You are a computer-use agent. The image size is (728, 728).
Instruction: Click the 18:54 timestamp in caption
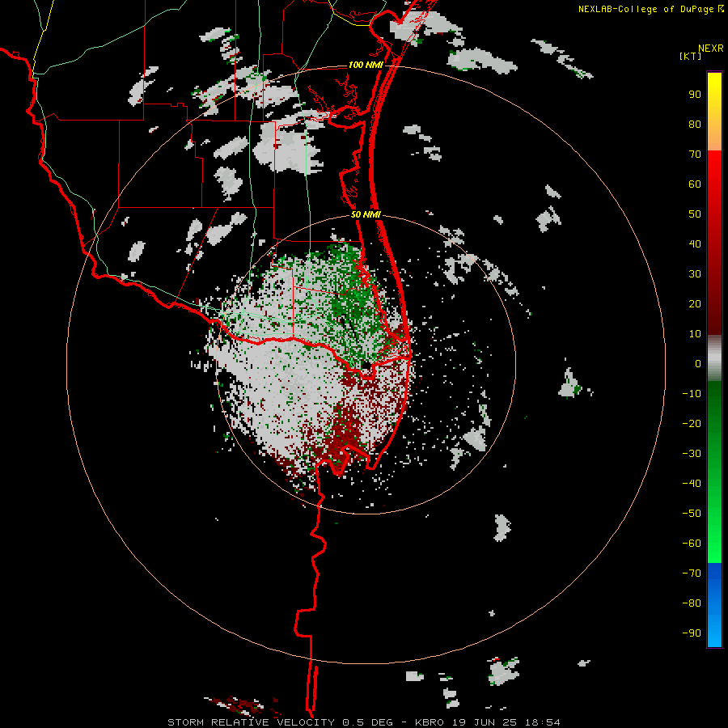[x=543, y=722]
